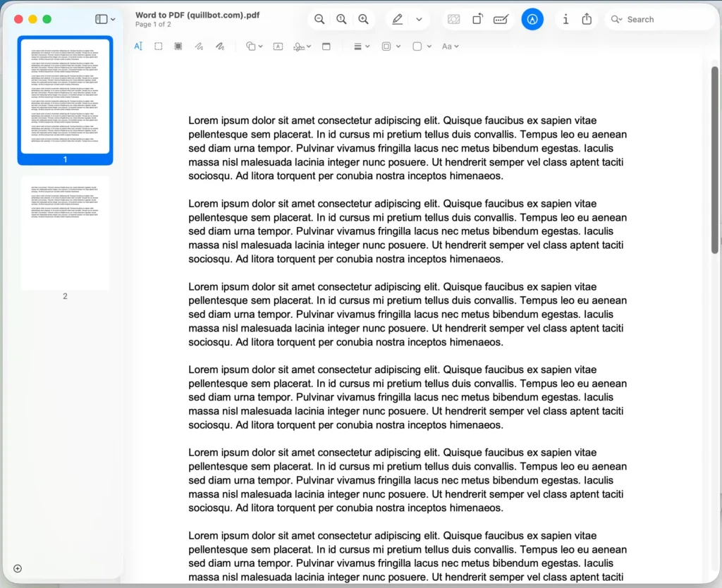Zoom in with the plus magnifier
Viewport: 722px width, 588px height.
coord(363,19)
